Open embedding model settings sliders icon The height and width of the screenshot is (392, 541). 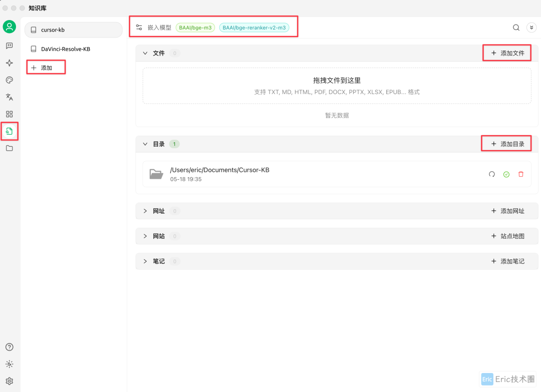tap(139, 28)
